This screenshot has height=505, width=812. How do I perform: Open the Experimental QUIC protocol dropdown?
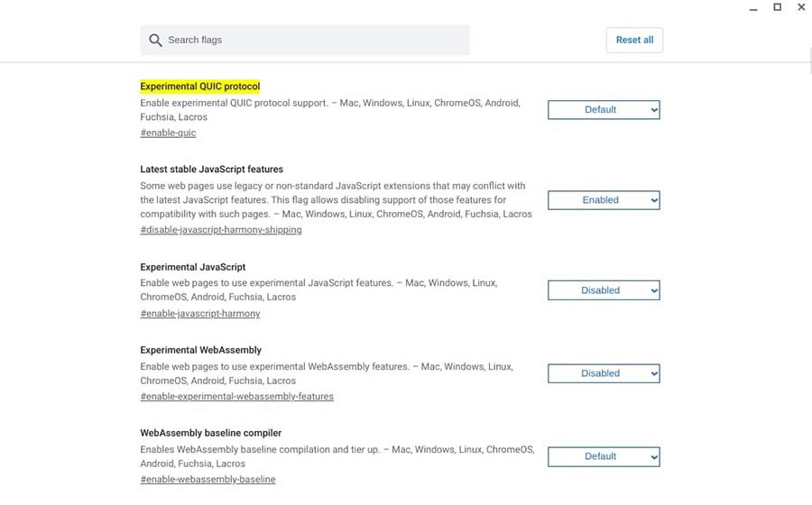coord(604,110)
